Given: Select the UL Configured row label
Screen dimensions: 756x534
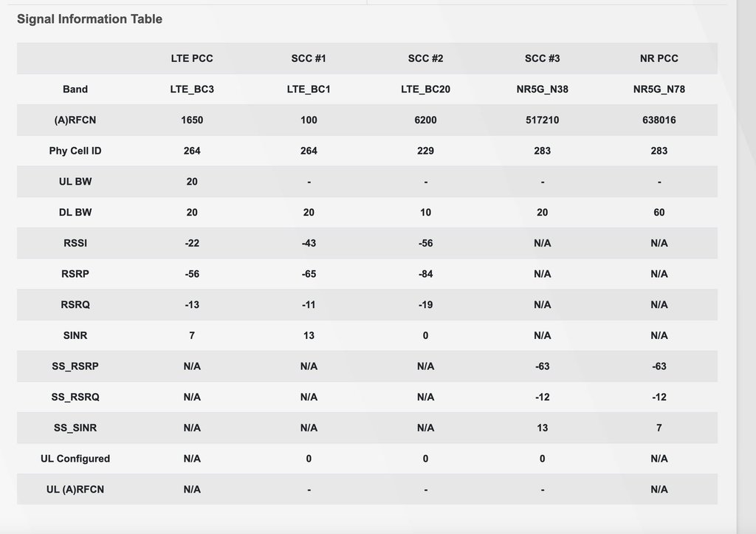Looking at the screenshot, I should (75, 459).
